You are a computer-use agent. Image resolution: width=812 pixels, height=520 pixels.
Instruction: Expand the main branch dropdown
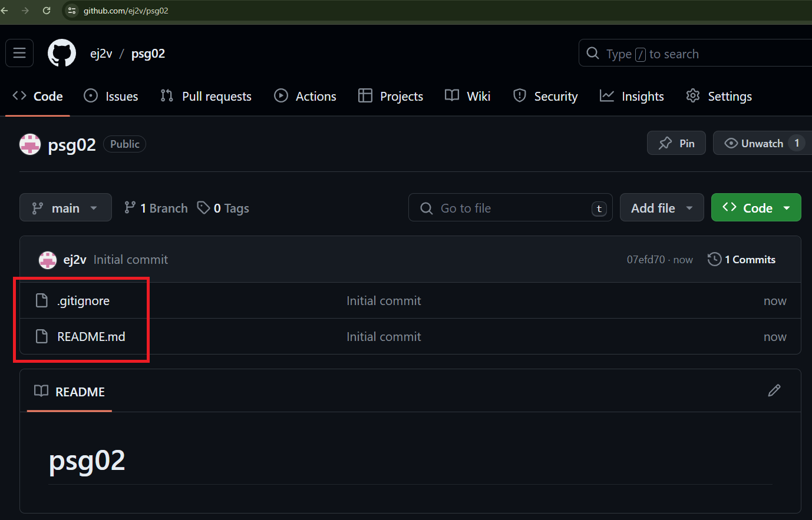[x=65, y=208]
